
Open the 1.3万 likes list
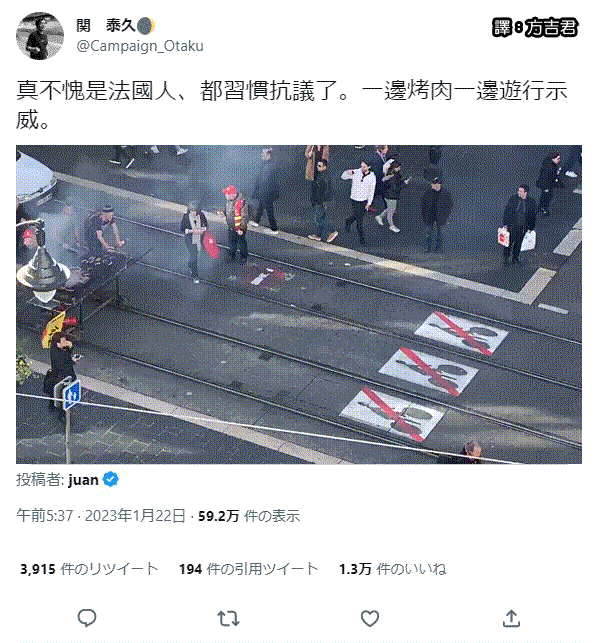393,569
